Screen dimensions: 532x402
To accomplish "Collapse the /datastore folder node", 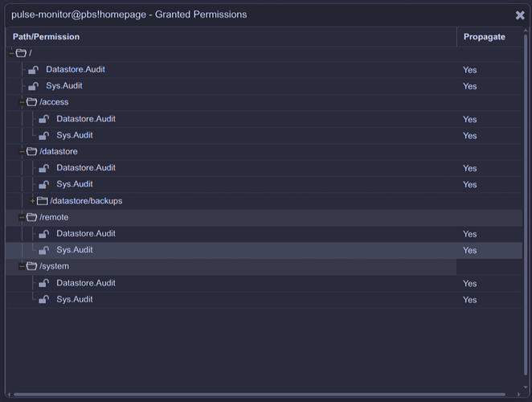I will [22, 151].
